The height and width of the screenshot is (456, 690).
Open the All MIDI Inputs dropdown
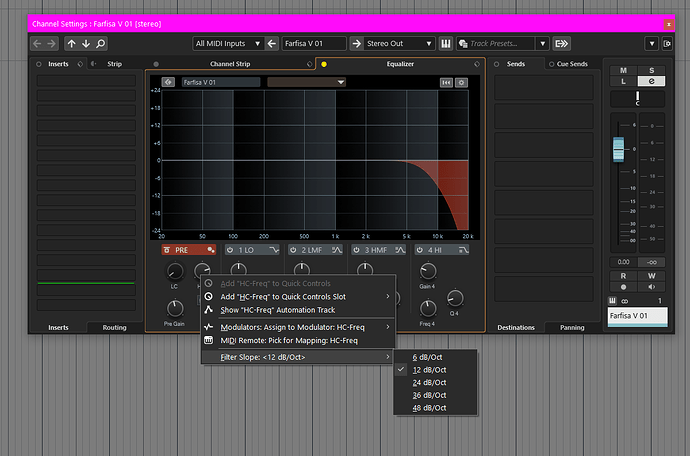[228, 44]
